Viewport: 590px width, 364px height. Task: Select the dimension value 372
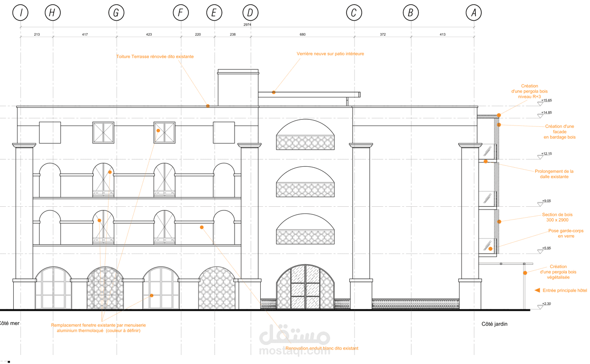[x=383, y=34]
